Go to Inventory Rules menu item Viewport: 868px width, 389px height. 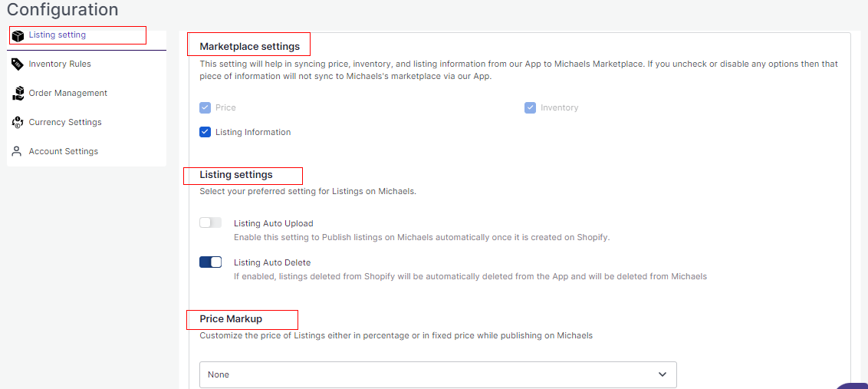(60, 64)
